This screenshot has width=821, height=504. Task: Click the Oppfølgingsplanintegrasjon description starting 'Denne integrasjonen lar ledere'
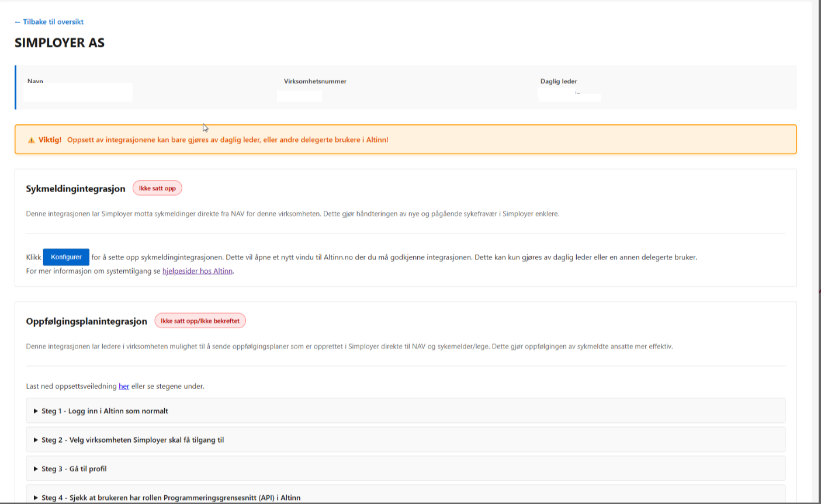click(x=349, y=346)
